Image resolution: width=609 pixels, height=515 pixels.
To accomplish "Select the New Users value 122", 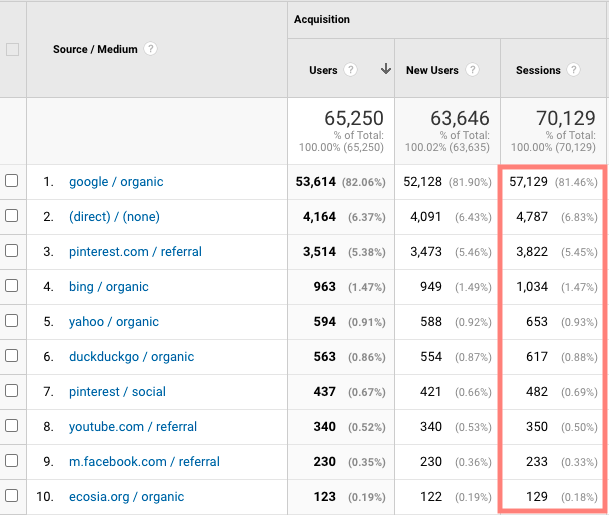I will tap(431, 497).
